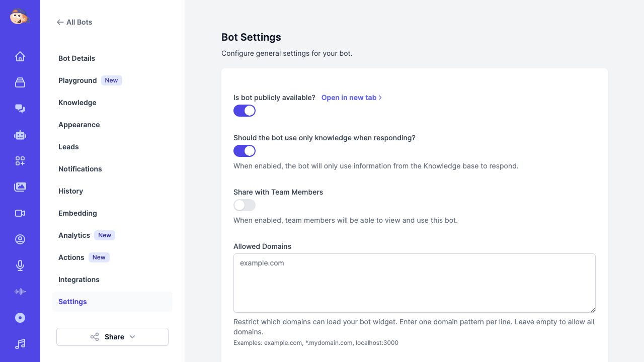The height and width of the screenshot is (362, 644).
Task: Open the image gallery icon
Action: click(20, 187)
